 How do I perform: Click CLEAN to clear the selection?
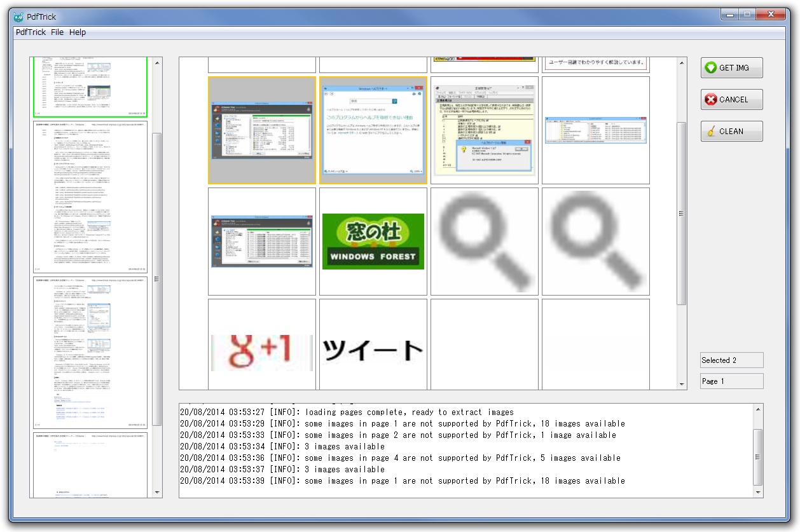coord(731,131)
